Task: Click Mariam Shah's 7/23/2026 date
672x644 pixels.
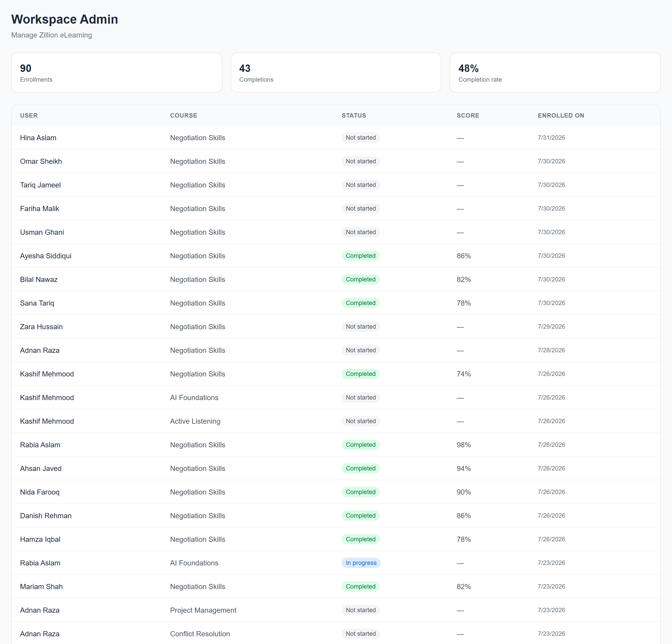Action: (551, 587)
